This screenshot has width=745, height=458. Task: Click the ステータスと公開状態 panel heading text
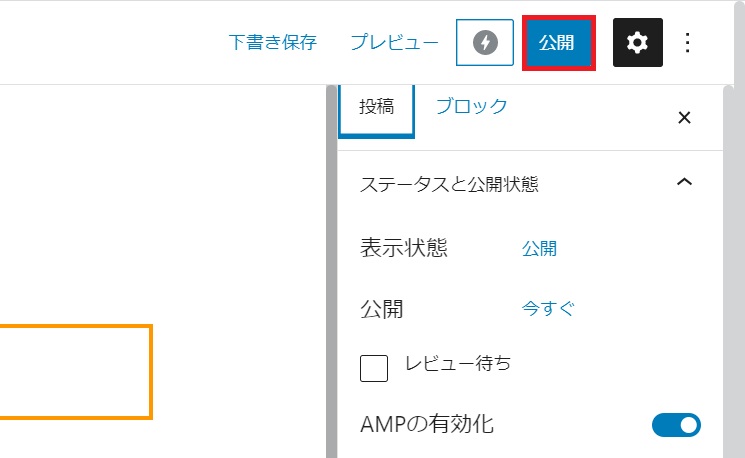click(x=449, y=184)
